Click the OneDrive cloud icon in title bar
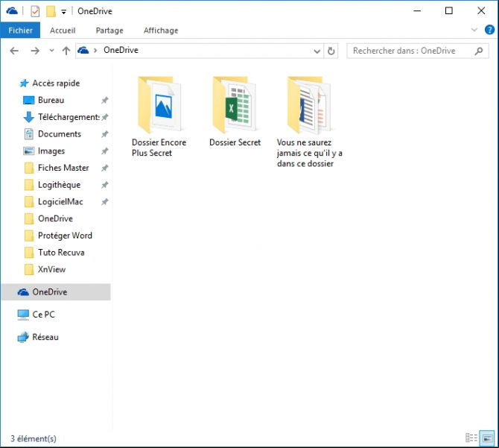 pyautogui.click(x=12, y=11)
